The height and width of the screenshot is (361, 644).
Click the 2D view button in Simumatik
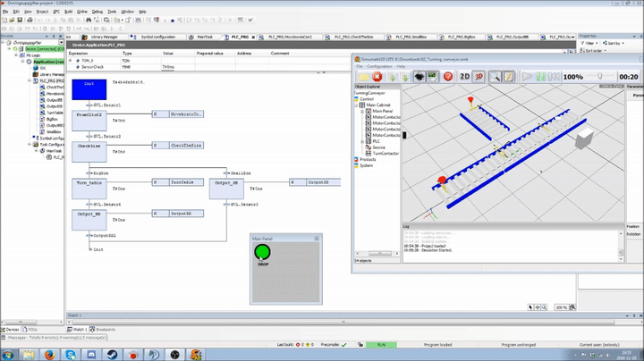(x=465, y=77)
